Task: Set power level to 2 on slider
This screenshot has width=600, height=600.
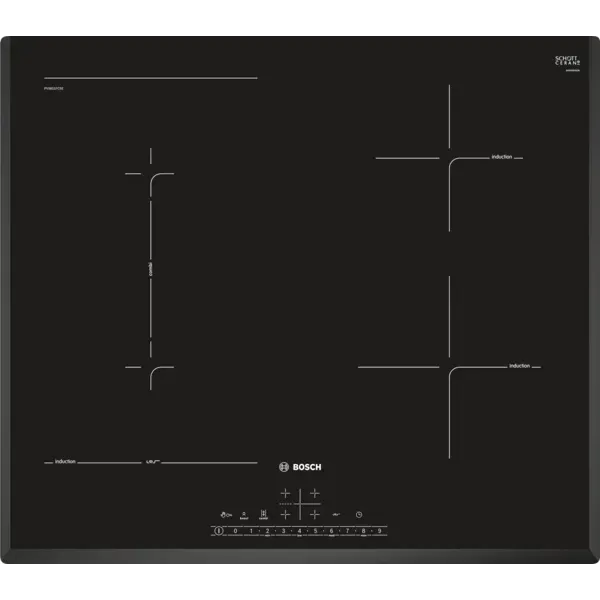Action: pos(267,531)
